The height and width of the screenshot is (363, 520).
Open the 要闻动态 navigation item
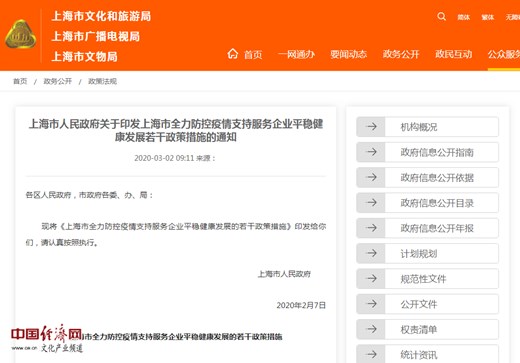click(x=349, y=54)
